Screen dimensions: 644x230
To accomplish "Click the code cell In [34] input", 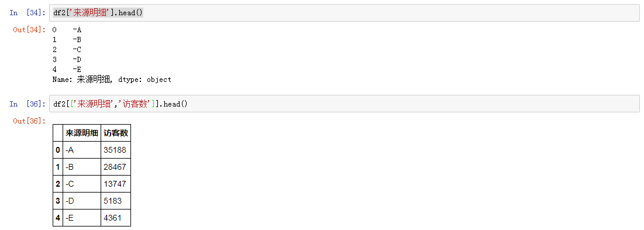I will (x=344, y=13).
